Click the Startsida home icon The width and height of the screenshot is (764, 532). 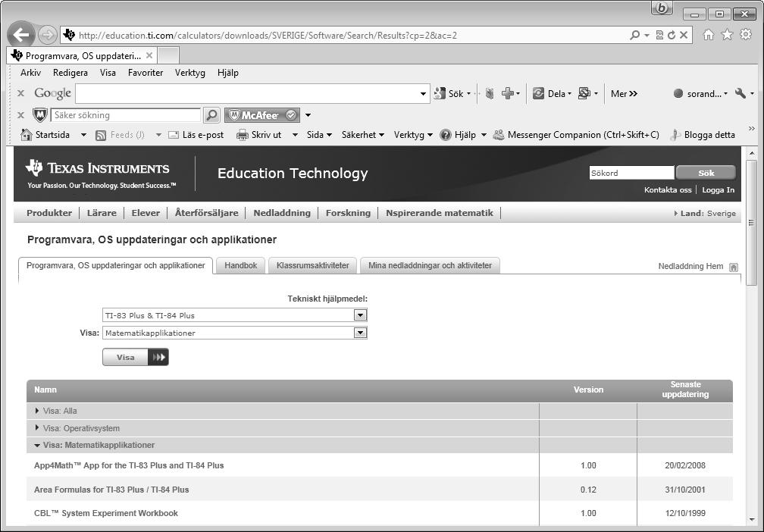click(x=27, y=135)
